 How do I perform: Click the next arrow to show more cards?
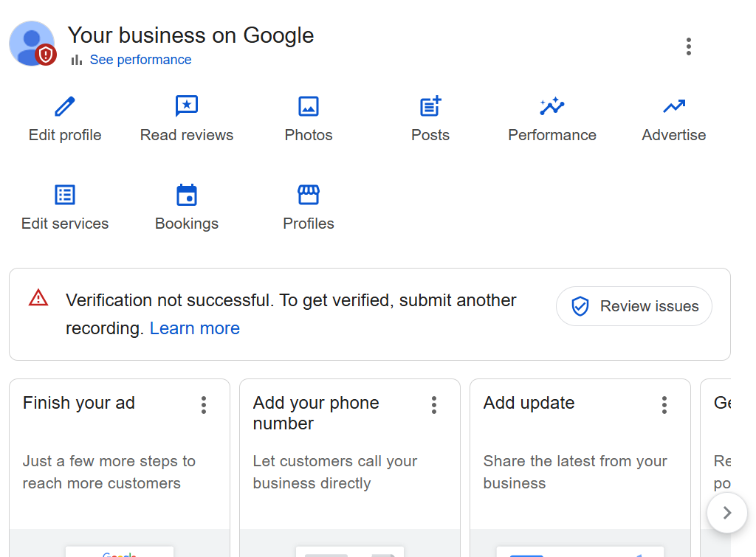[727, 513]
